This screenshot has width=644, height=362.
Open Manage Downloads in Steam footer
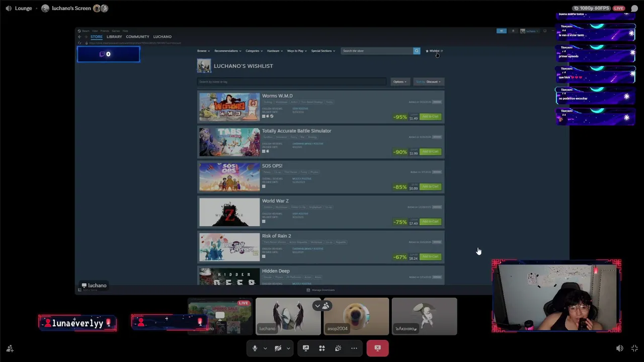point(320,290)
